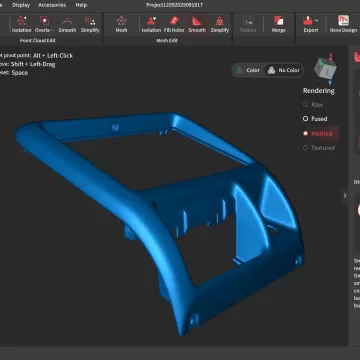Click the Export icon
This screenshot has width=360, height=360.
pyautogui.click(x=307, y=21)
